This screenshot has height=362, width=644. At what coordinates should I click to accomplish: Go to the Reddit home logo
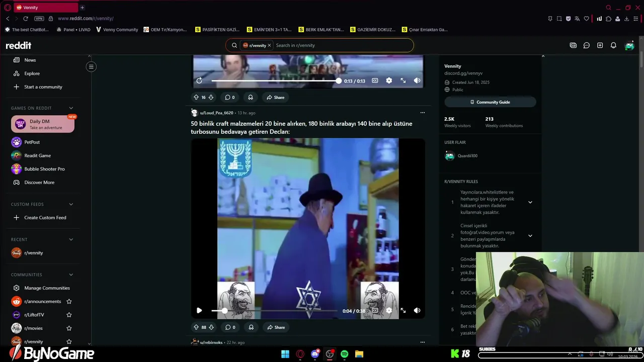point(19,45)
